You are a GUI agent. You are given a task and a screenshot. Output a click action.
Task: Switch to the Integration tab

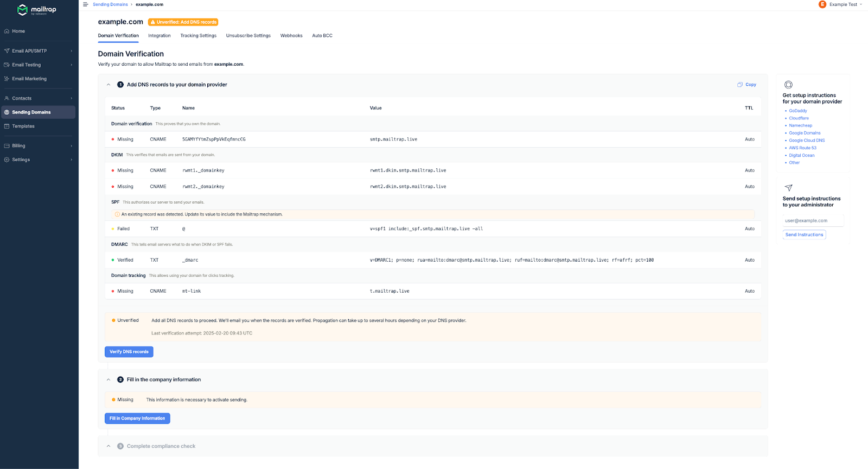click(159, 36)
